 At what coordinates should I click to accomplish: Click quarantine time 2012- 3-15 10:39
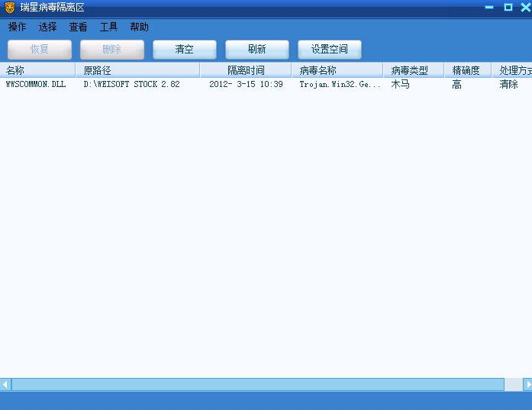246,84
